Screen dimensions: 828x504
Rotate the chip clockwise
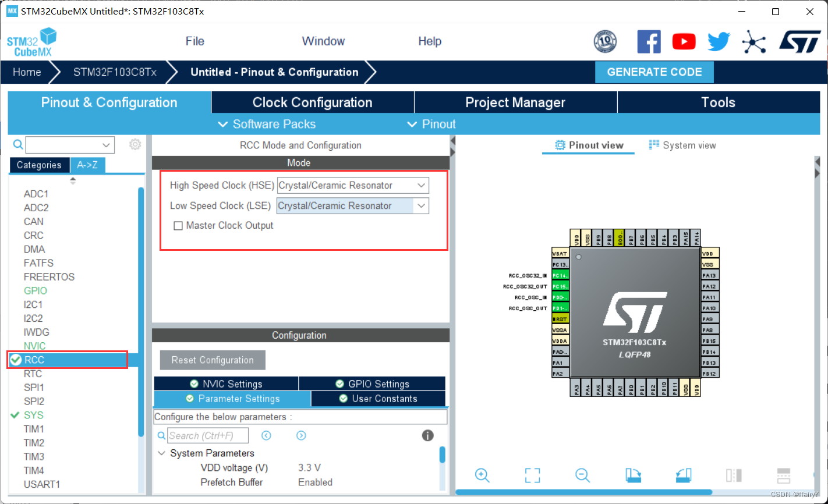click(x=634, y=475)
